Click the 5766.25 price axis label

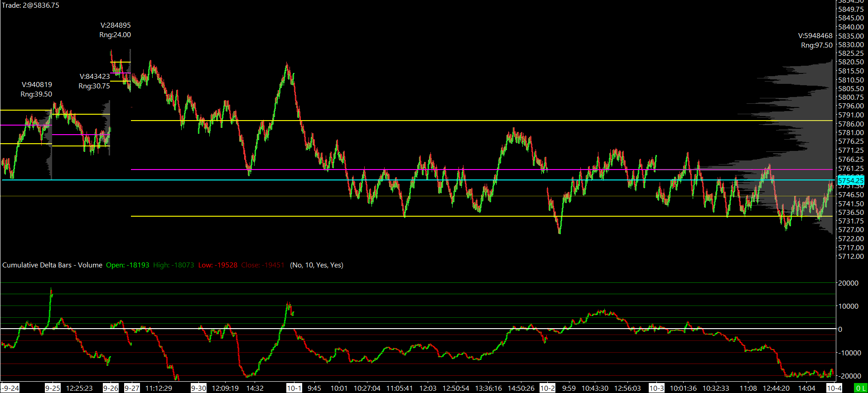(x=851, y=160)
